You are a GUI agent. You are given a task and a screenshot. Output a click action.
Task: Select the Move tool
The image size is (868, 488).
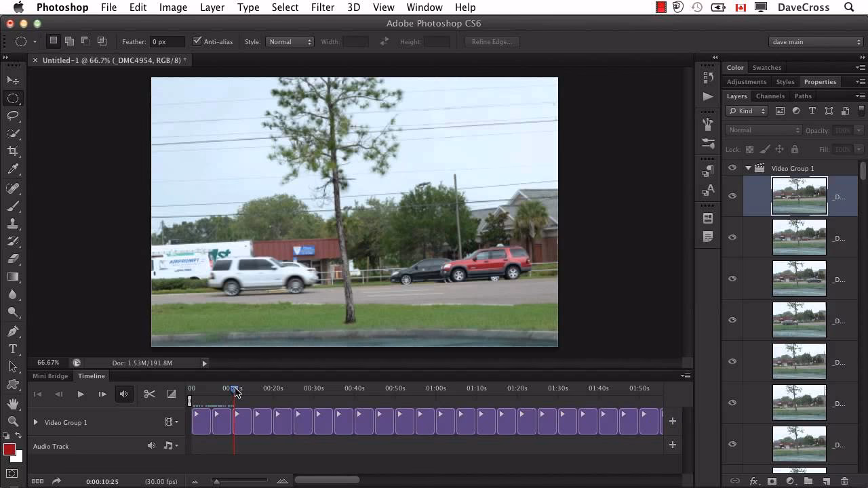click(14, 80)
